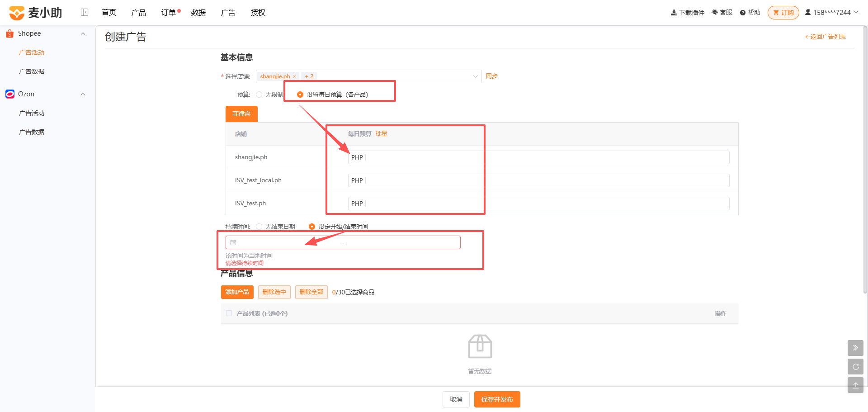Click 添加产品 button
Viewport: 868px width, 412px height.
(237, 292)
